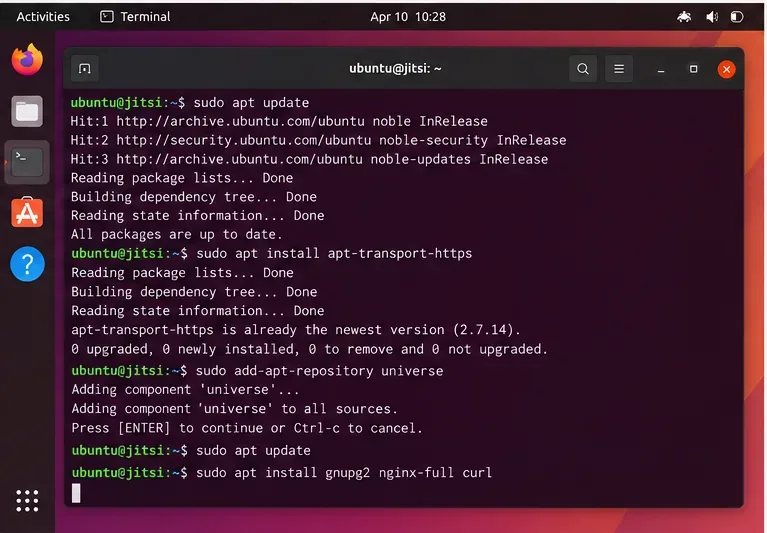767x533 pixels.
Task: Open the terminal search icon
Action: pos(583,69)
